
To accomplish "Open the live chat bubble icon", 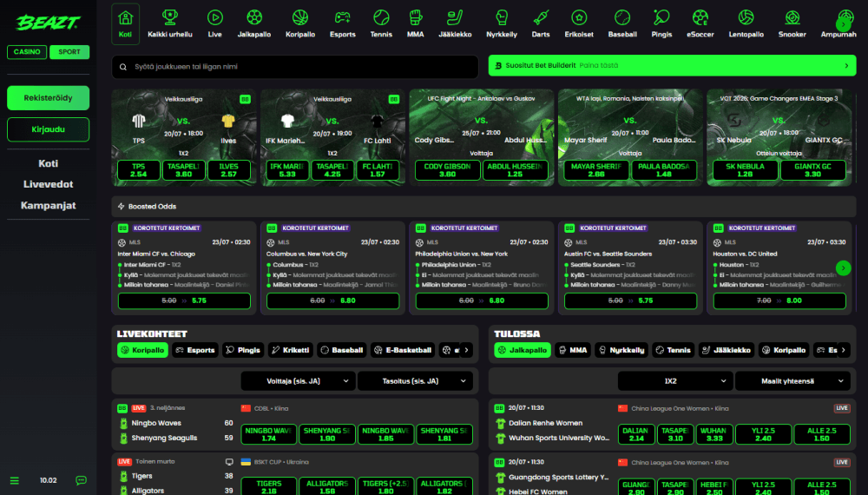I will [x=81, y=480].
